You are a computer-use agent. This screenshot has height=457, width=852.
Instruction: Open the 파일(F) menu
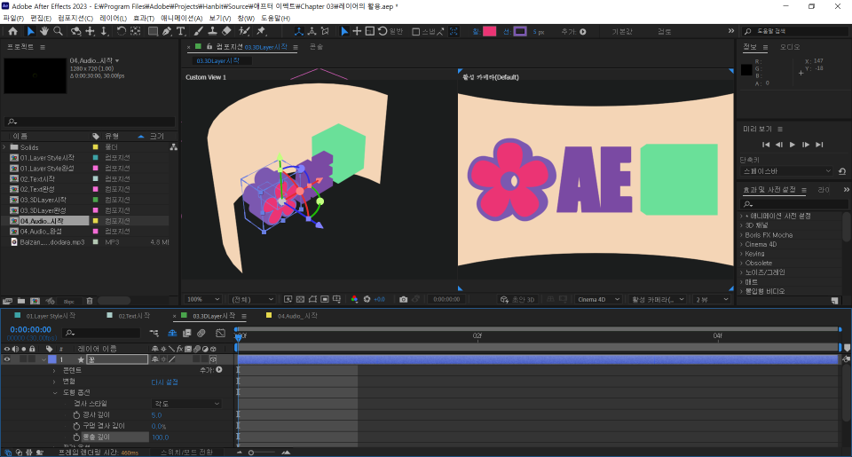[13, 18]
